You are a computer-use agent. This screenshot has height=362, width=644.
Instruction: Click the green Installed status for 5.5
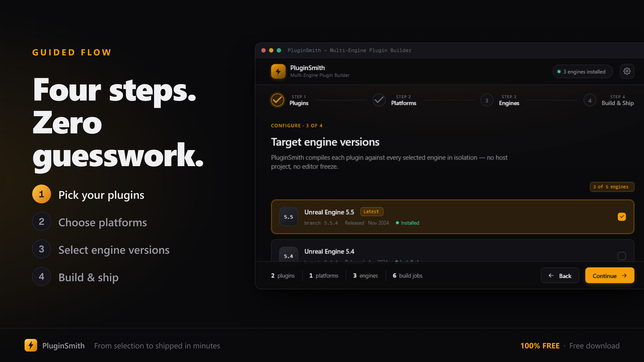[x=408, y=223]
